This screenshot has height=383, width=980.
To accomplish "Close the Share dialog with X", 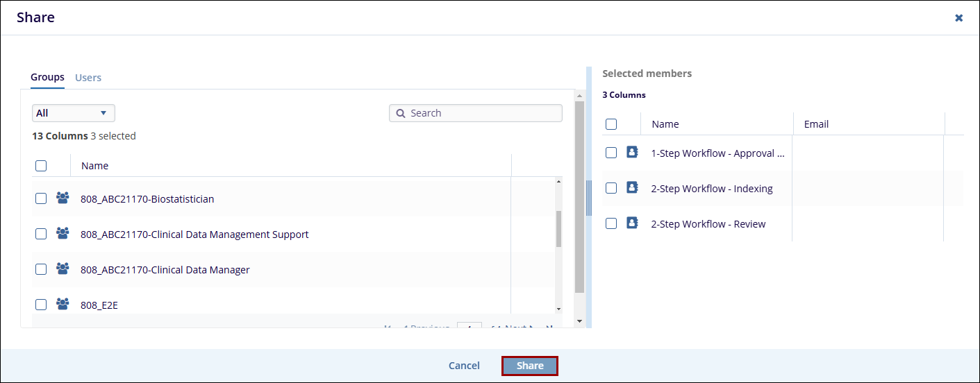I will (x=958, y=18).
